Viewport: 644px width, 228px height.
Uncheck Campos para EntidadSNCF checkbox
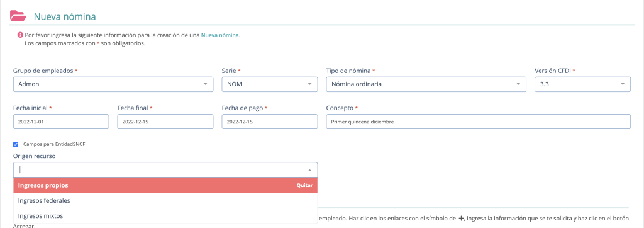pos(16,144)
